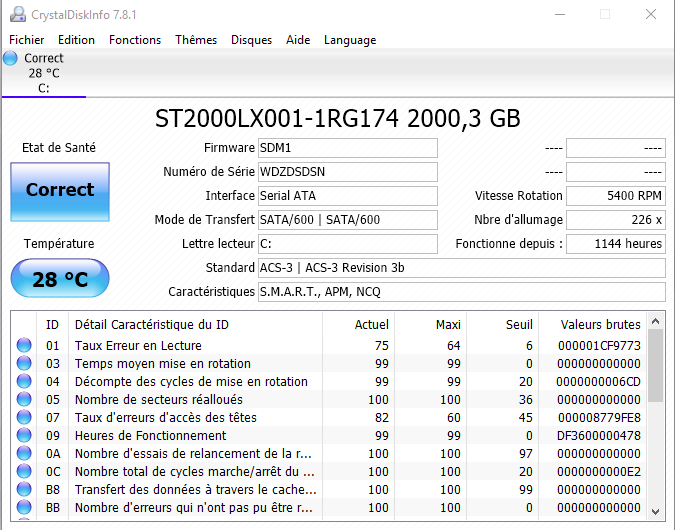
Task: Minimize the CrystalDiskInfo window
Action: (x=560, y=14)
